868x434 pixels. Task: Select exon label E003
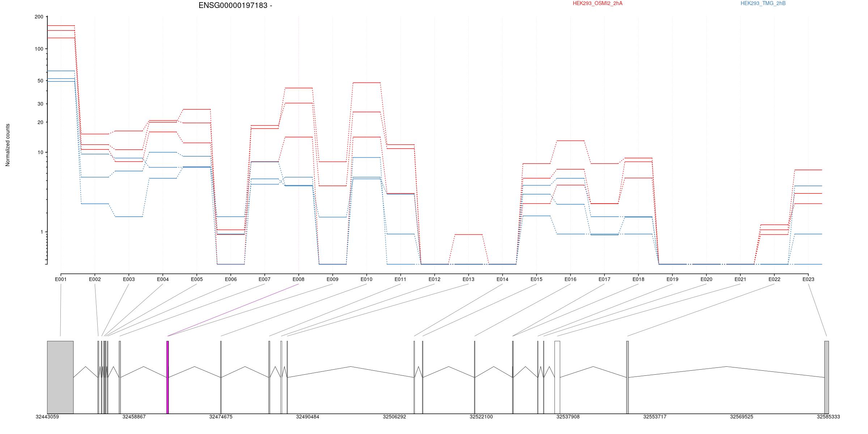(x=129, y=279)
